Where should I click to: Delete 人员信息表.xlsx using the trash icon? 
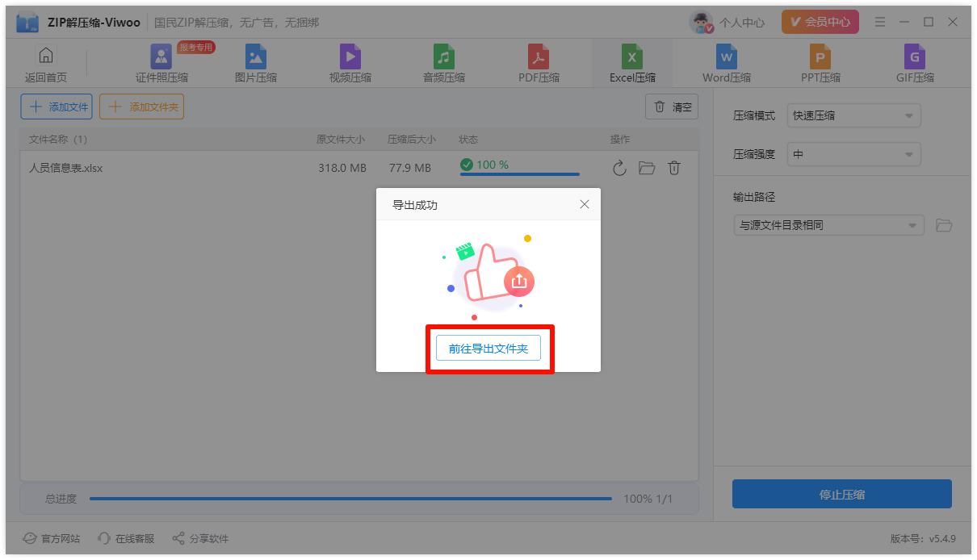674,168
